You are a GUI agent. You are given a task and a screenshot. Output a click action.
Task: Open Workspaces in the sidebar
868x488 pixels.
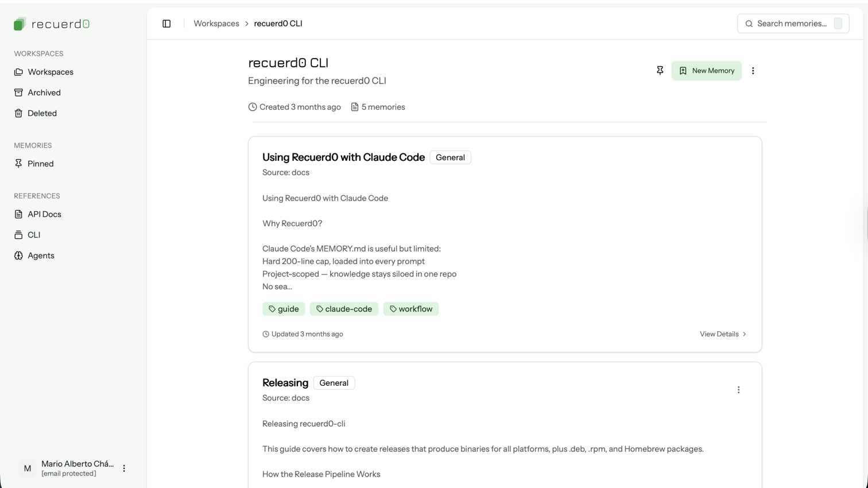click(x=73, y=72)
